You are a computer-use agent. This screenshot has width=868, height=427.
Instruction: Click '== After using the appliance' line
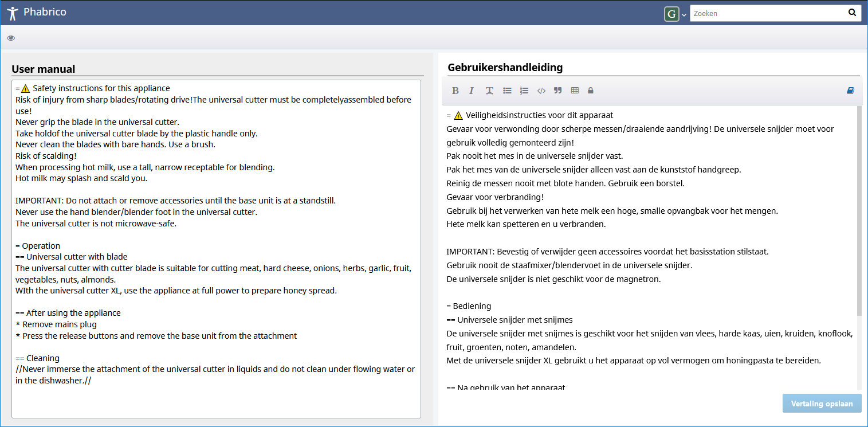coord(68,313)
